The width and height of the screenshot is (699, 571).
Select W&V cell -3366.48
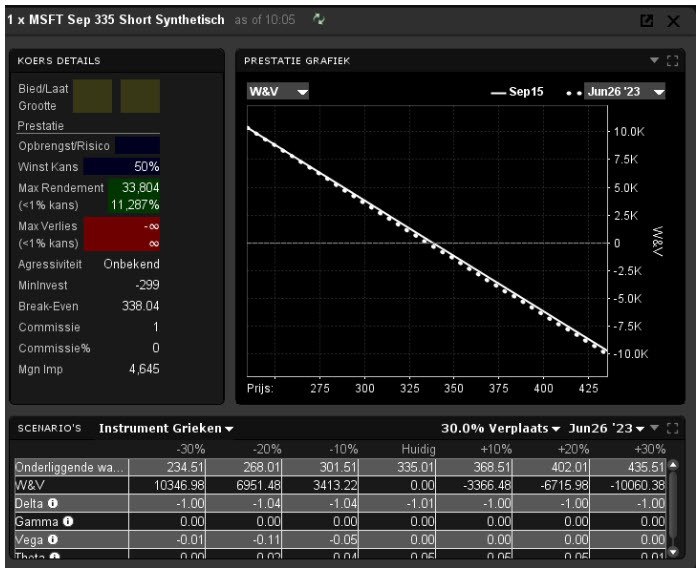pyautogui.click(x=474, y=485)
